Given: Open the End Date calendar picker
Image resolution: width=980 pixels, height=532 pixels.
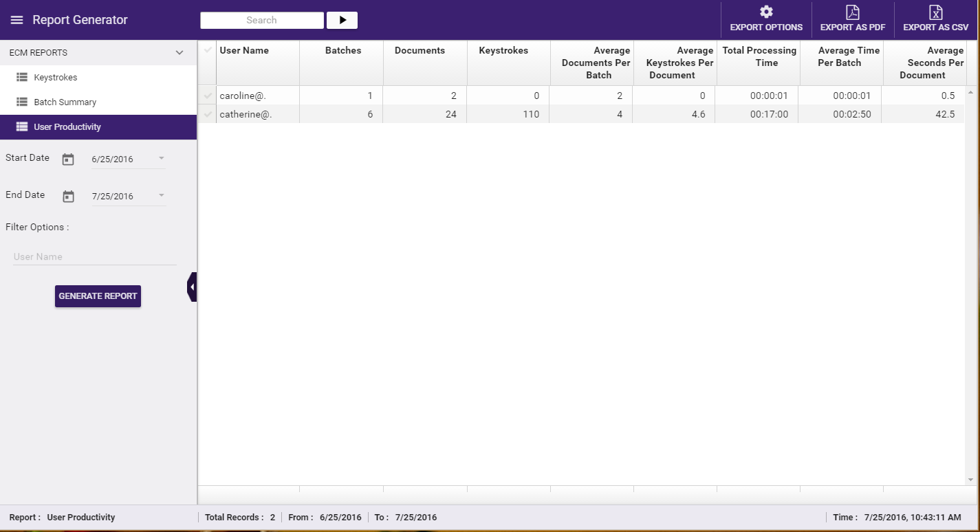Looking at the screenshot, I should 68,197.
